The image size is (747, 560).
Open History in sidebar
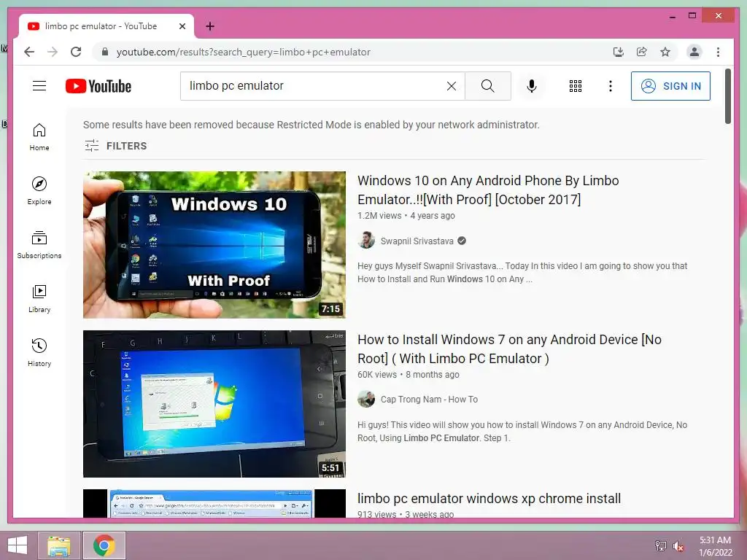(x=39, y=353)
